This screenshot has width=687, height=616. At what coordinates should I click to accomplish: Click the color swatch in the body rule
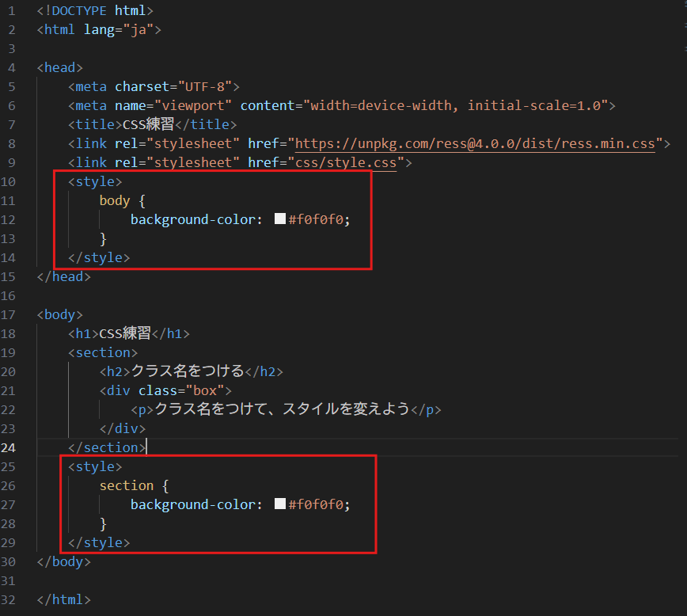[279, 219]
